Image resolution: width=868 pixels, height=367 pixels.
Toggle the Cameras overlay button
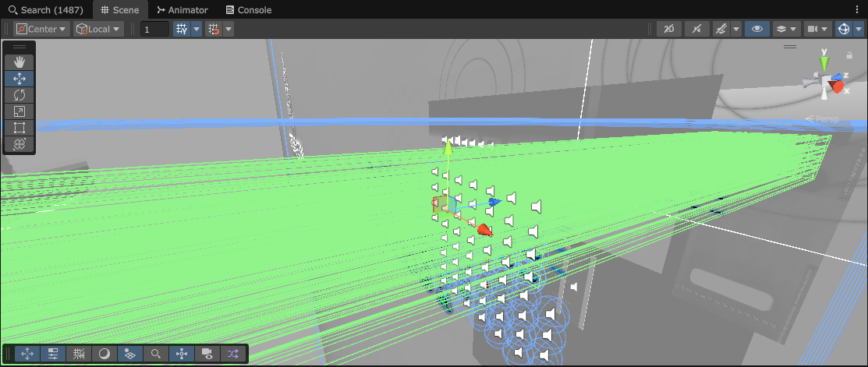coord(207,354)
